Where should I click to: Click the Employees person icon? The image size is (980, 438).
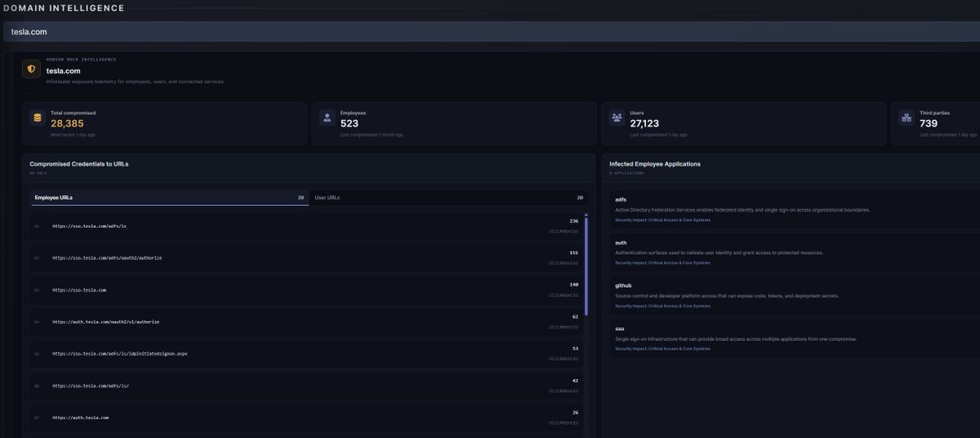327,118
